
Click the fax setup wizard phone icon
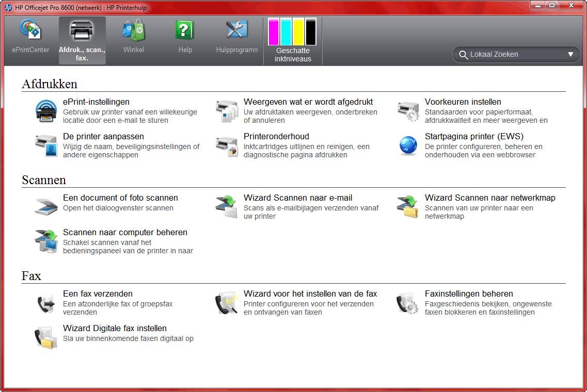tap(227, 303)
